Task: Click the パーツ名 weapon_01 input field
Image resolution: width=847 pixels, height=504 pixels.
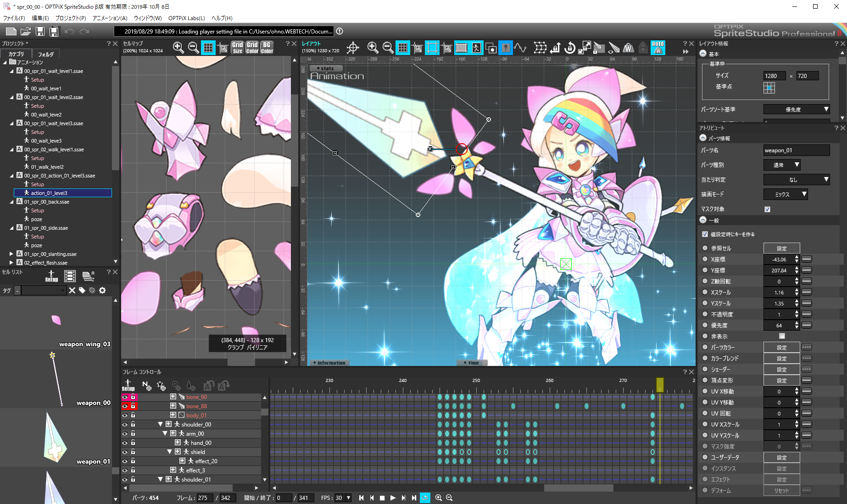Action: click(797, 150)
